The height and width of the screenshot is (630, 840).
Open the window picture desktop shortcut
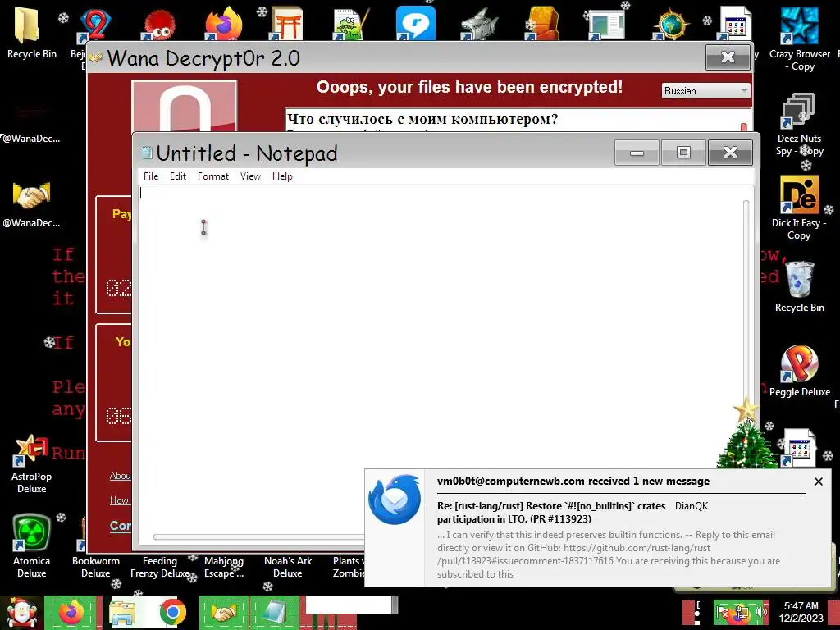click(x=607, y=25)
